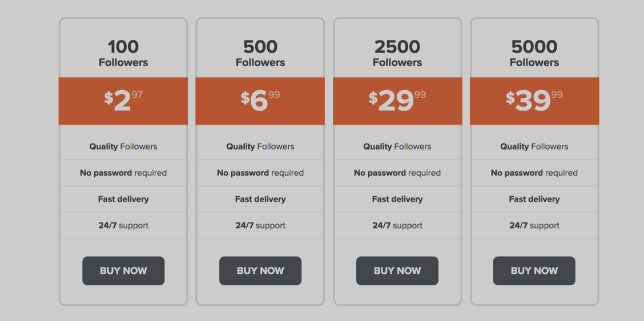Screen dimensions: 644x324
Task: Click BUY NOW for 500 Followers plan
Action: (x=260, y=271)
